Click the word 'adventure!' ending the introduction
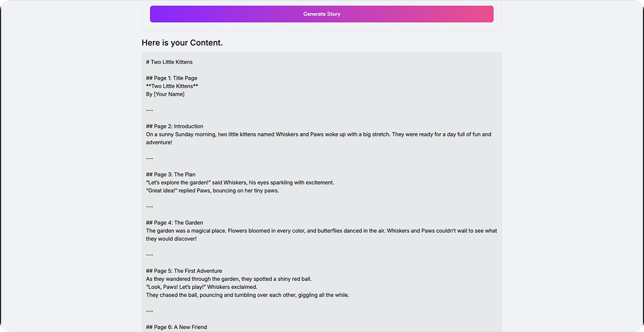 click(159, 143)
